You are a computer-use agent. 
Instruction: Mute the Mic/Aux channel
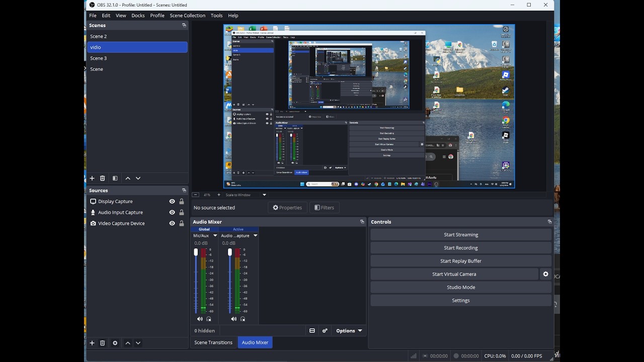coord(200,319)
